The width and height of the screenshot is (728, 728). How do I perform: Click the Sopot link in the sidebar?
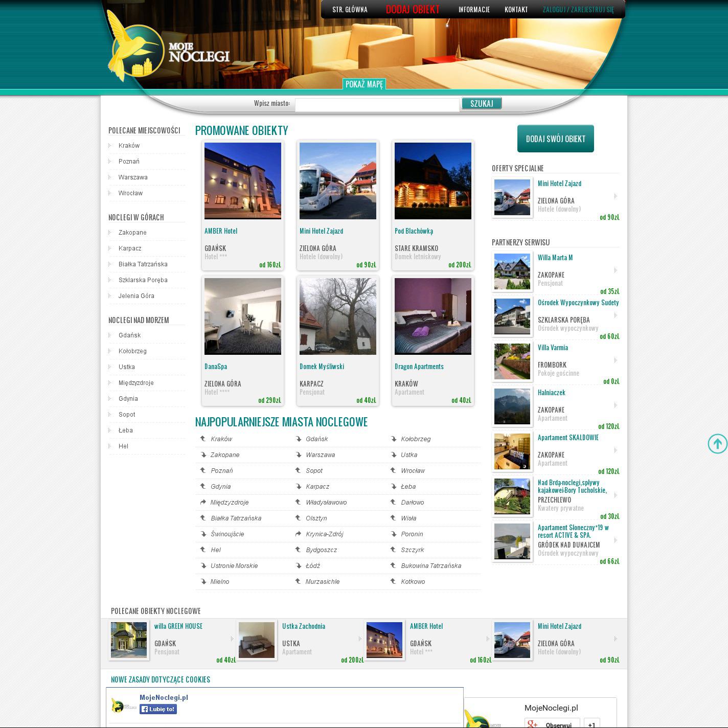127,415
